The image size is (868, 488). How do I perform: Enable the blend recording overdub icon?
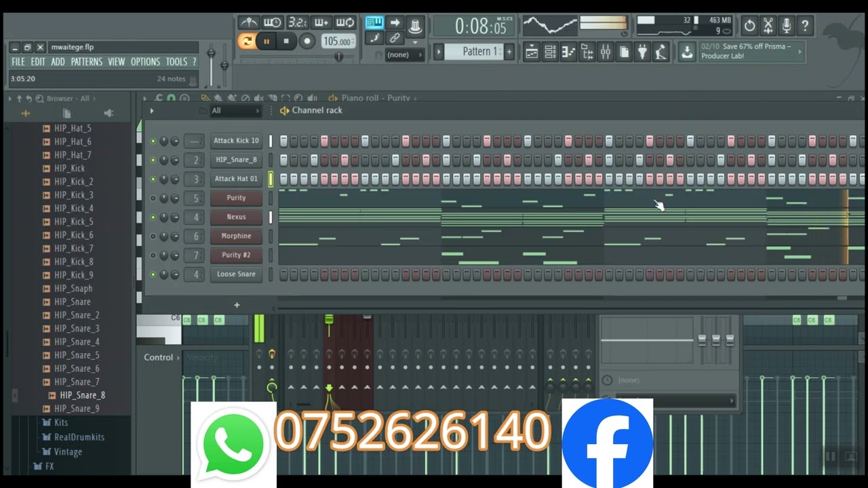tap(321, 23)
